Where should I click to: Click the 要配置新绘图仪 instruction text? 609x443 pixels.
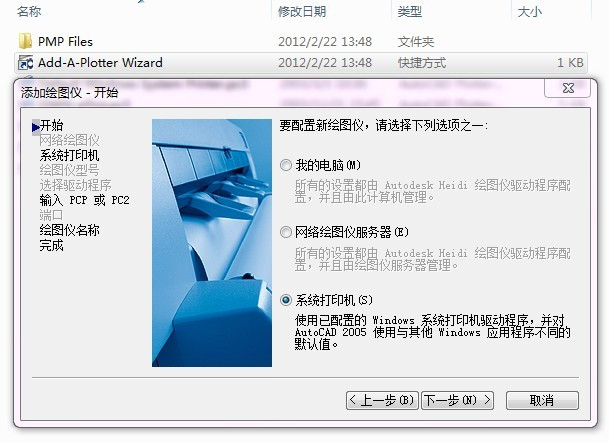383,125
